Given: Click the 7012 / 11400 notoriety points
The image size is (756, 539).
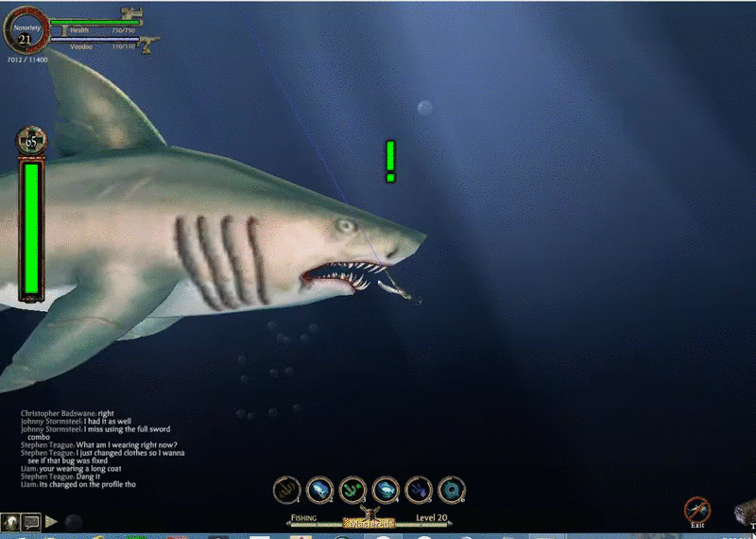Looking at the screenshot, I should tap(27, 60).
